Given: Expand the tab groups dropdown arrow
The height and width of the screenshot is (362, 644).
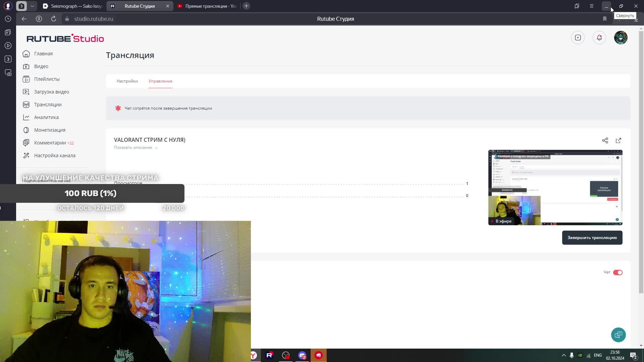Looking at the screenshot, I should 32,6.
